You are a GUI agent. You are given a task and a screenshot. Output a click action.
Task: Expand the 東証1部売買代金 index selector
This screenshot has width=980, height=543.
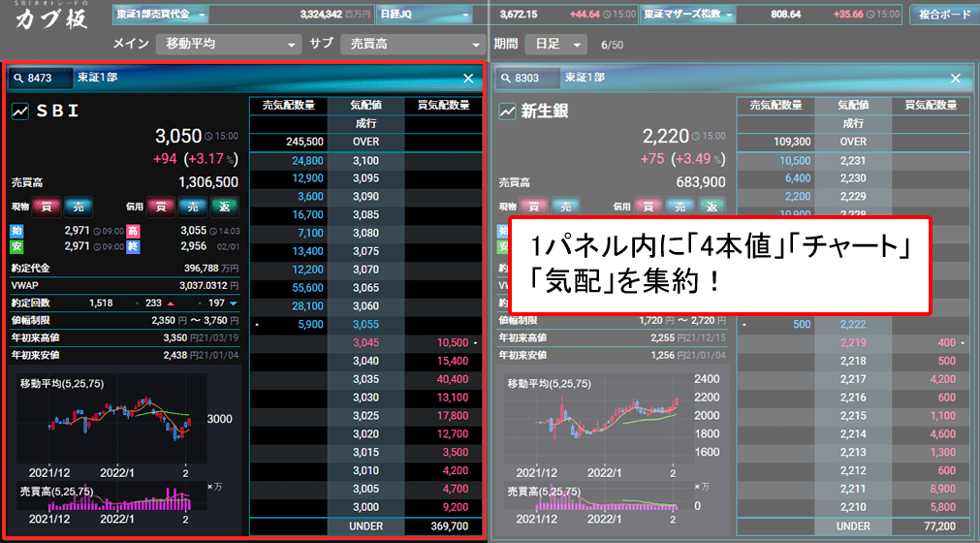point(161,14)
